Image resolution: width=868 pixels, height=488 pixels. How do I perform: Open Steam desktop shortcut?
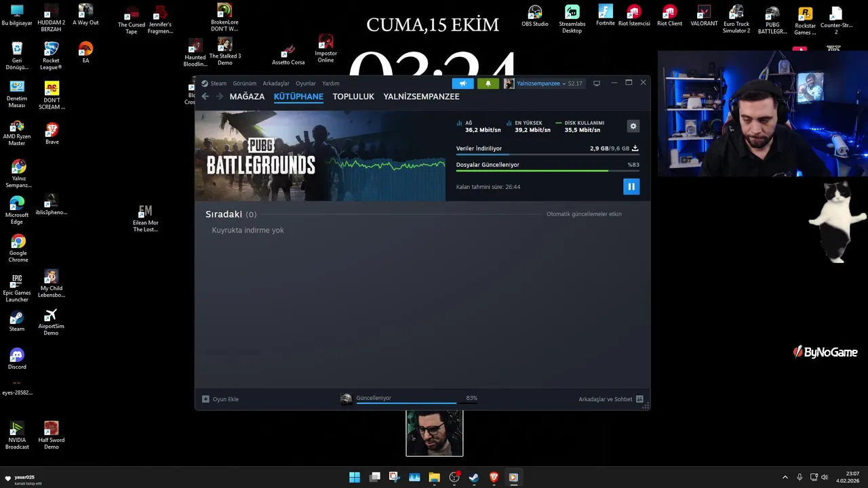[x=17, y=321]
